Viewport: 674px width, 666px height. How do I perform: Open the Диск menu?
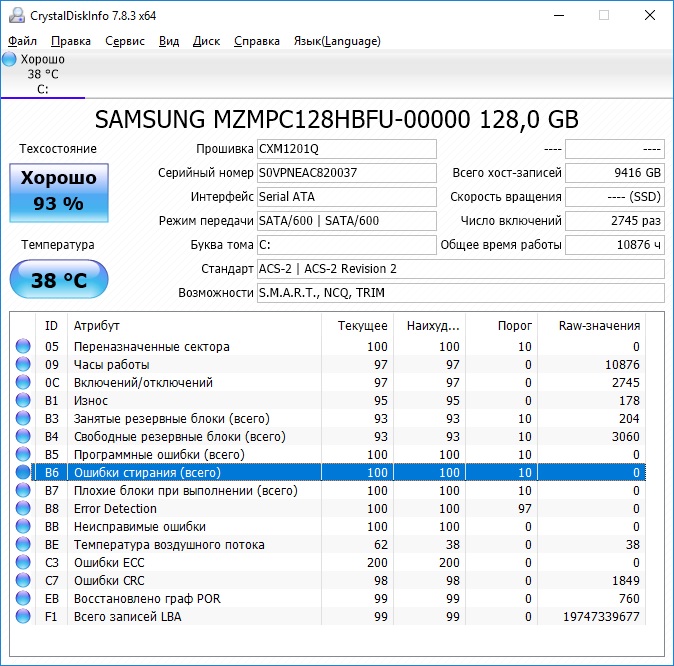[206, 41]
